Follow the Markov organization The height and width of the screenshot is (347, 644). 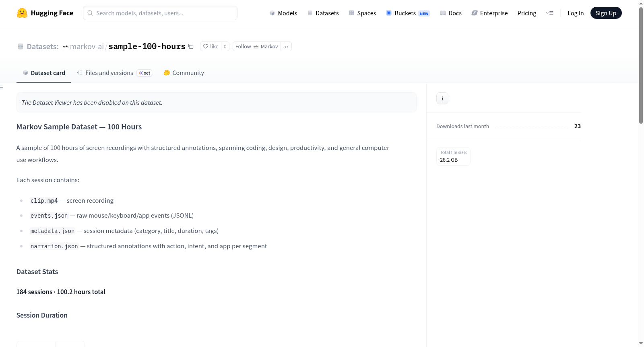click(257, 46)
